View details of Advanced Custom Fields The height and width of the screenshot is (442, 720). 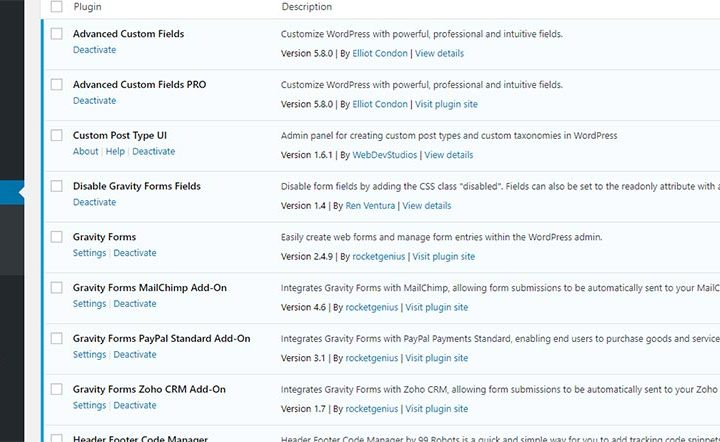coord(439,53)
